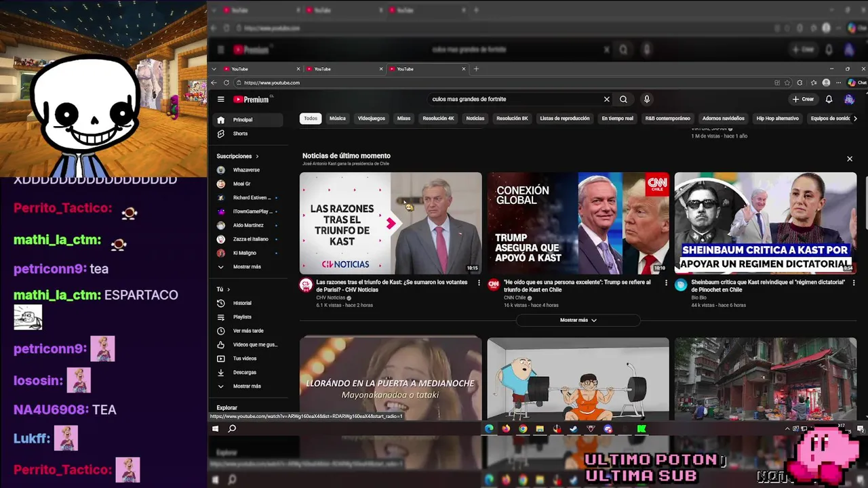
Task: Click the browser back arrow
Action: coord(214,83)
